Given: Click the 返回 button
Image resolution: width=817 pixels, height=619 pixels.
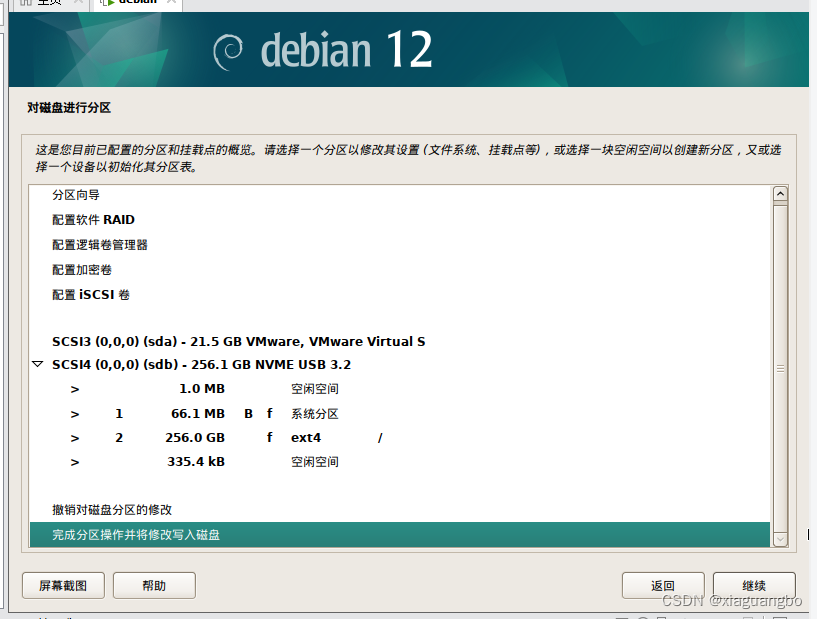Looking at the screenshot, I should click(663, 585).
